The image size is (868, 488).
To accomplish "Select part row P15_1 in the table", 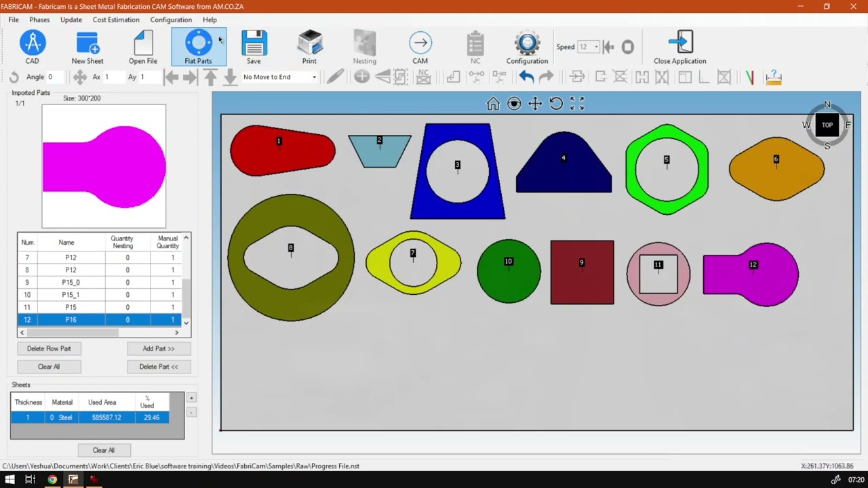I will (100, 295).
